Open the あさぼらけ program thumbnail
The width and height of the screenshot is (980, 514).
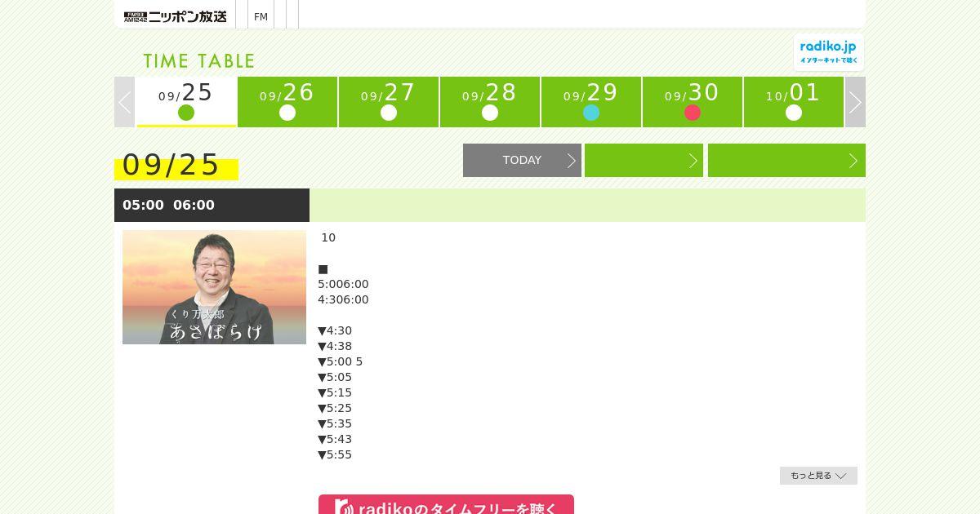click(214, 287)
